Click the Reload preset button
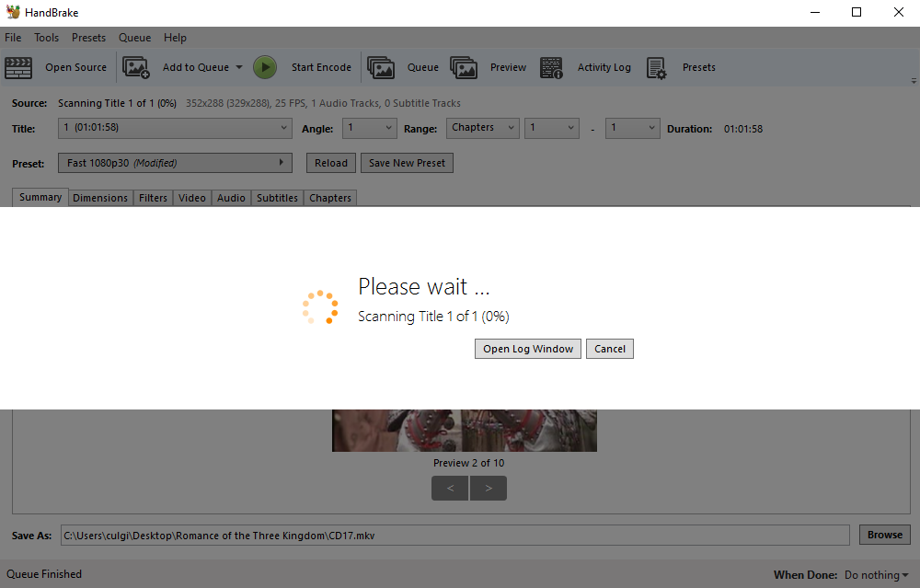 click(331, 163)
